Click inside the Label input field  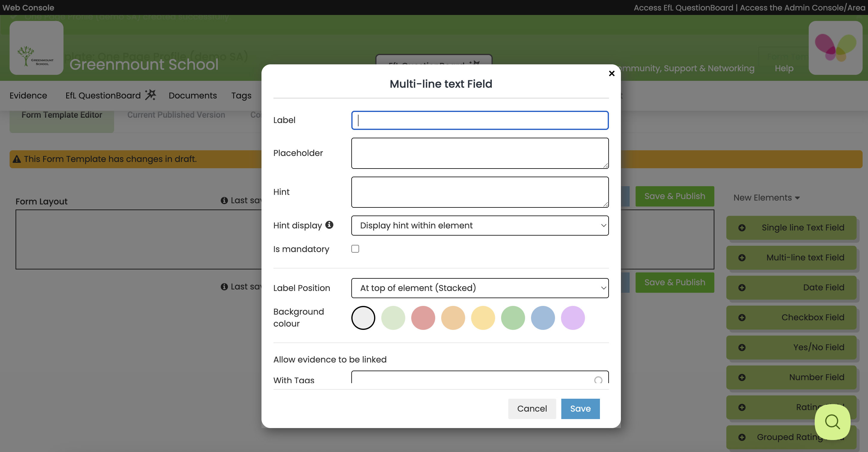point(480,120)
